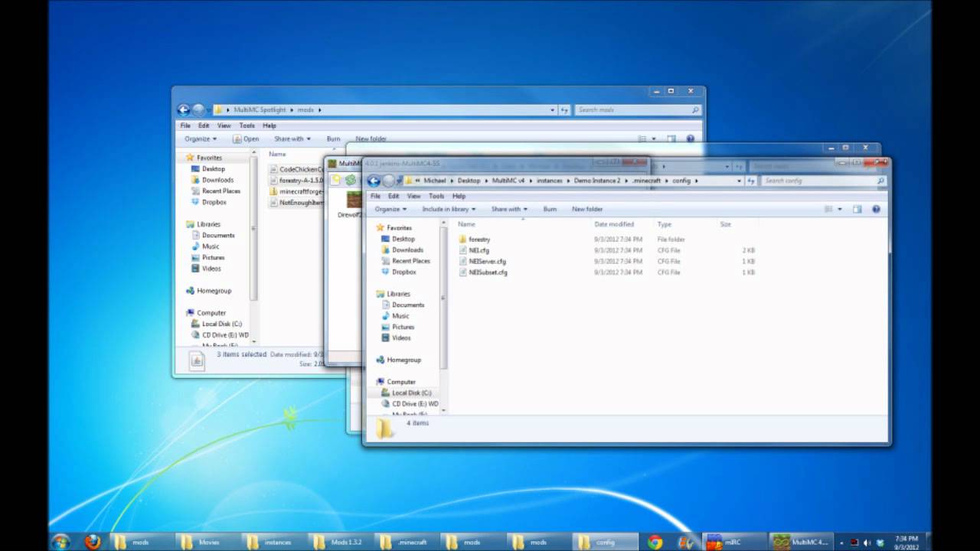Navigate to Demo Instance 2 in breadcrumb

pos(599,181)
